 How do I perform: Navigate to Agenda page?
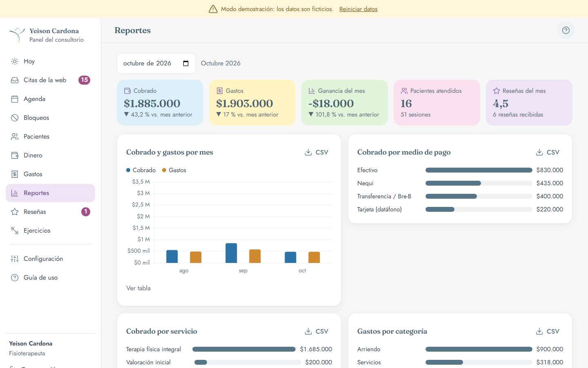(x=50, y=99)
